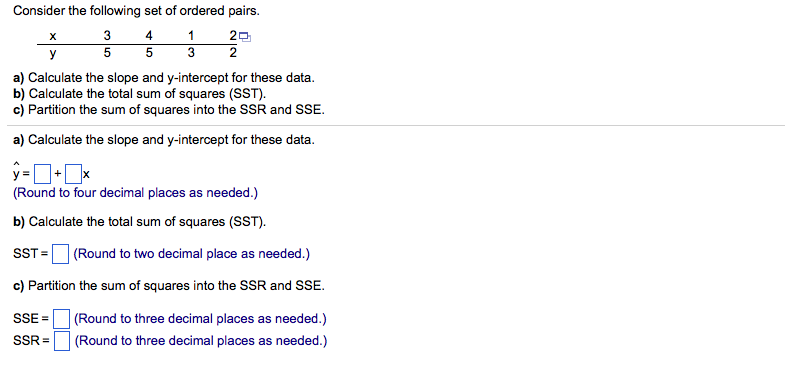This screenshot has height=365, width=785.
Task: Click the y-intercept input box after ŷ =
Action: tap(43, 174)
